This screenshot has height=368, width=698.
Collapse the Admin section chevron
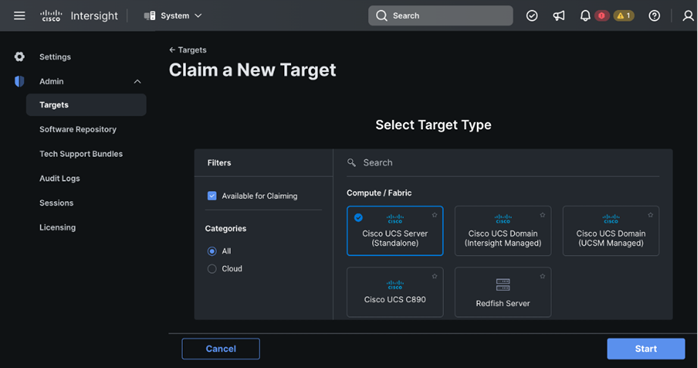(137, 81)
